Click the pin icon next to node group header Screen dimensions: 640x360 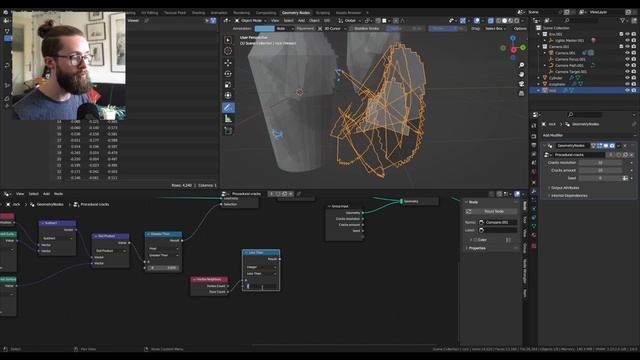(x=299, y=194)
